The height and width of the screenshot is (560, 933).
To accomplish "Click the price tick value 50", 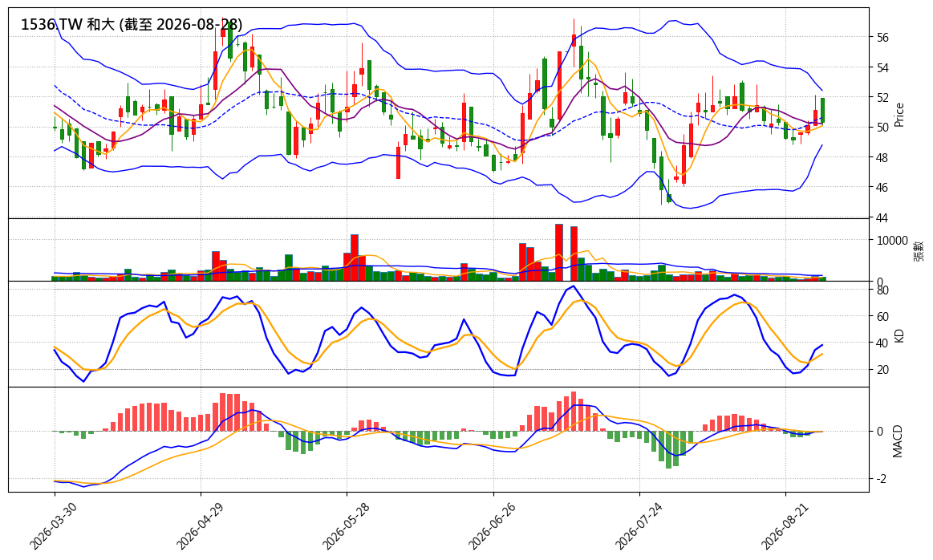I will (x=882, y=128).
